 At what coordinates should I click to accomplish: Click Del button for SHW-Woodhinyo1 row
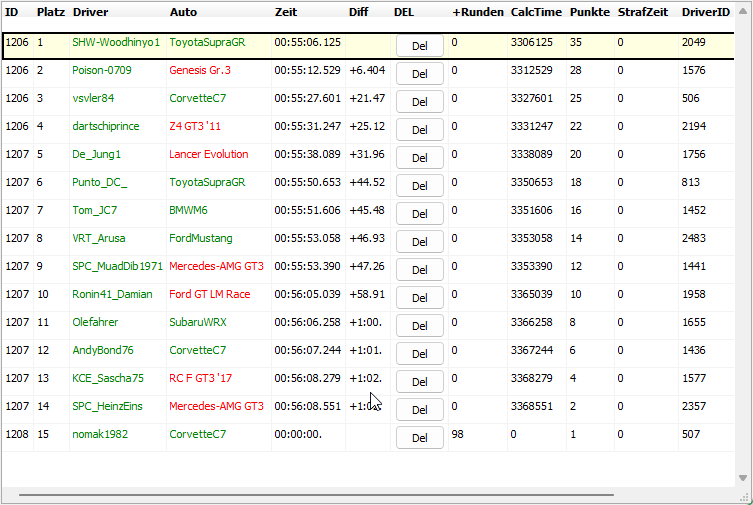pos(420,46)
